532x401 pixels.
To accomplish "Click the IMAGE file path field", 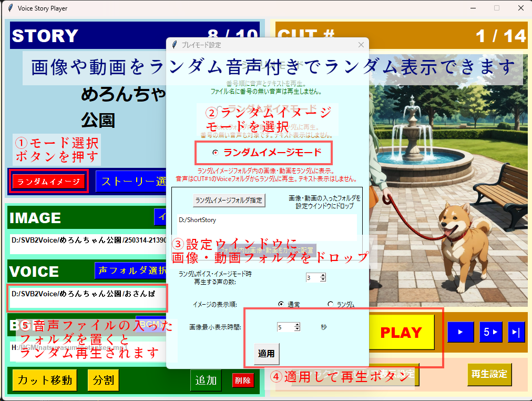I will 88,244.
